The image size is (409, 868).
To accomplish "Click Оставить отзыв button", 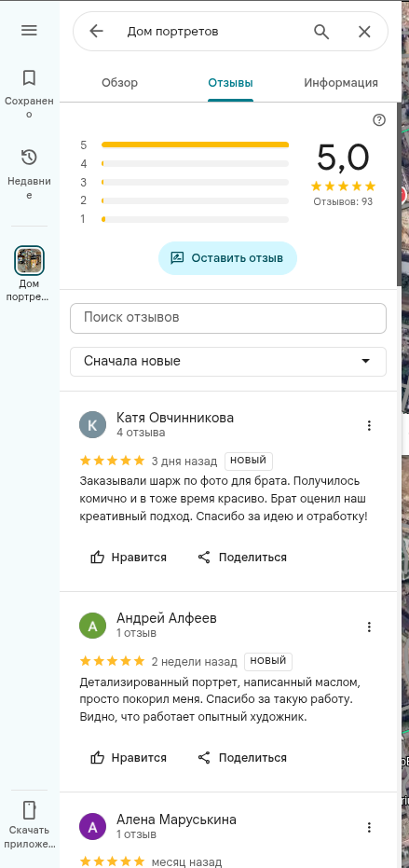I will tap(227, 258).
